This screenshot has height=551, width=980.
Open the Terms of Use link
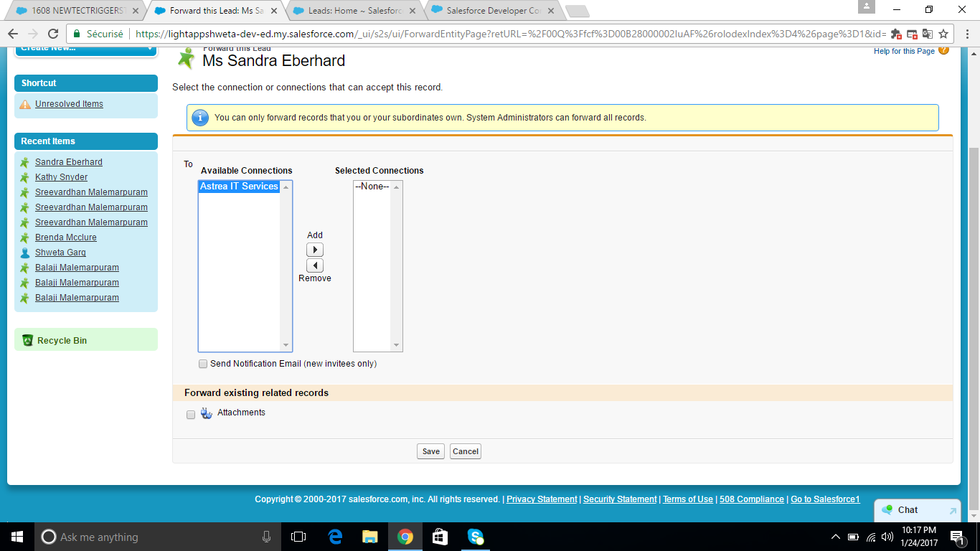(x=688, y=499)
